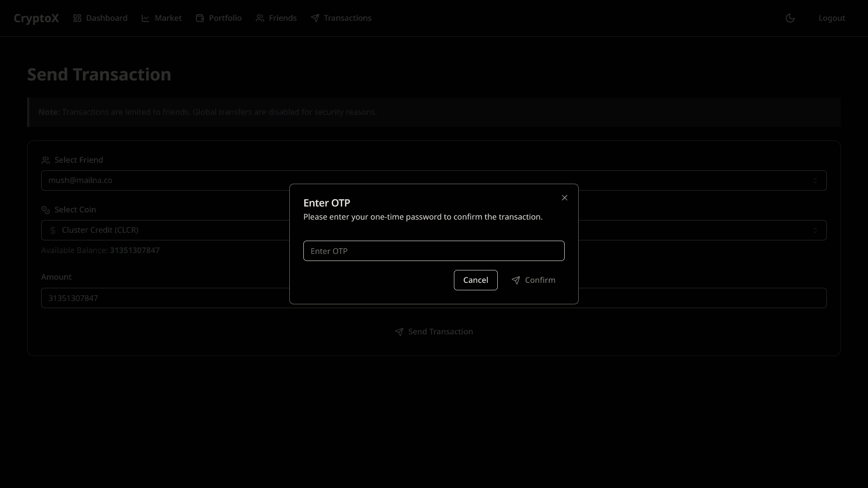
Task: Click the Transactions paper-plane icon in navbar
Action: (315, 18)
